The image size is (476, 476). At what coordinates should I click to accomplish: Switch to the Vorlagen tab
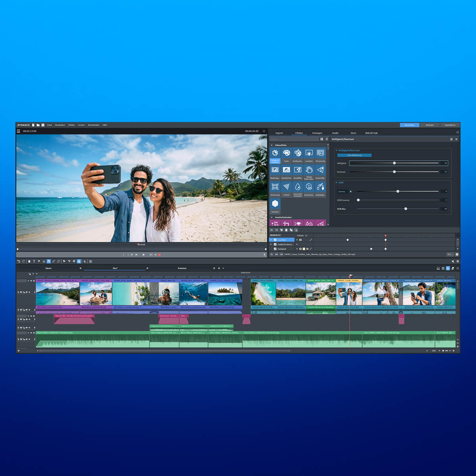pyautogui.click(x=317, y=133)
